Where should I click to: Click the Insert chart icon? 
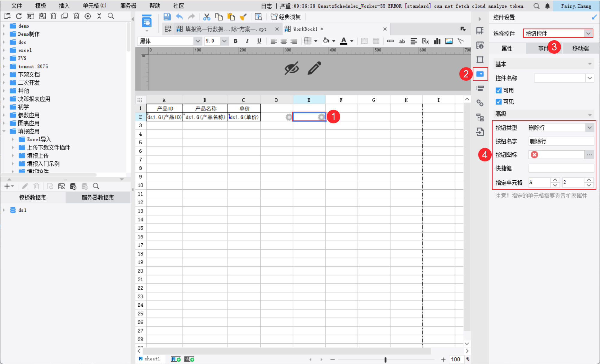437,41
